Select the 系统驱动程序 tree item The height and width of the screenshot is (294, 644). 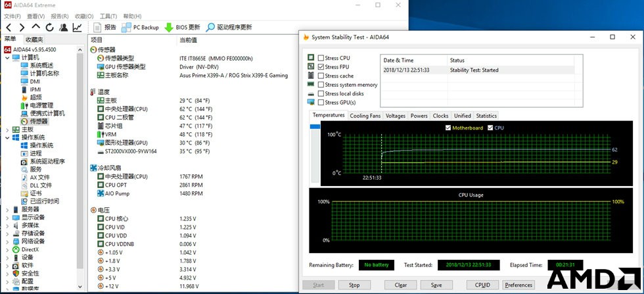pos(43,161)
